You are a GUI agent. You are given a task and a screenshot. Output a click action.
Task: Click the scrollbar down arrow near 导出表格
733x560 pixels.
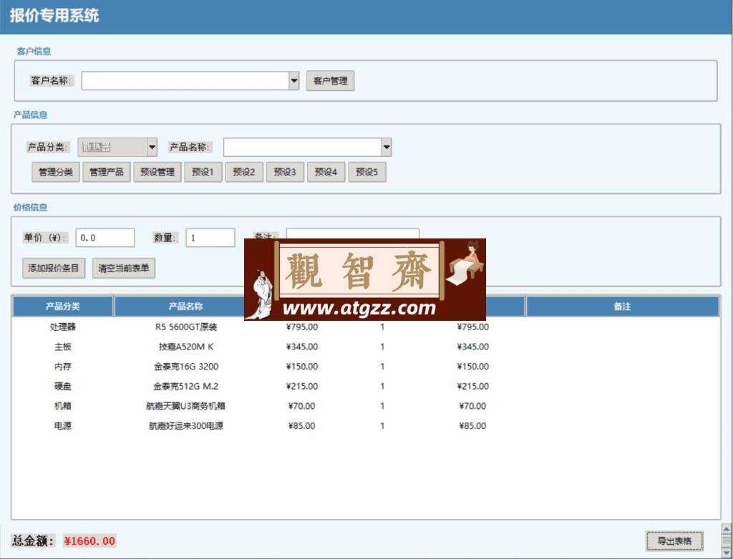(727, 553)
